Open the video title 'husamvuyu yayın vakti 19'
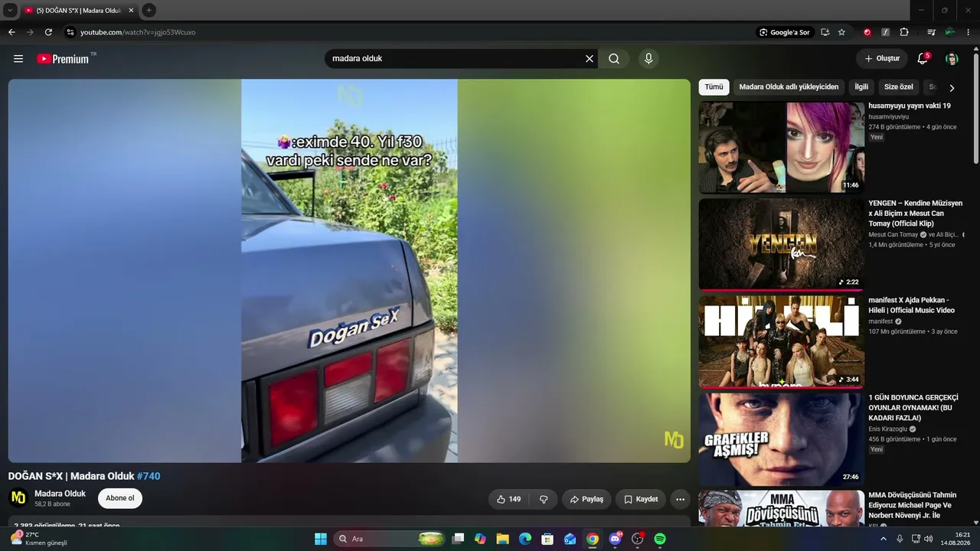Viewport: 980px width, 551px height. [910, 106]
